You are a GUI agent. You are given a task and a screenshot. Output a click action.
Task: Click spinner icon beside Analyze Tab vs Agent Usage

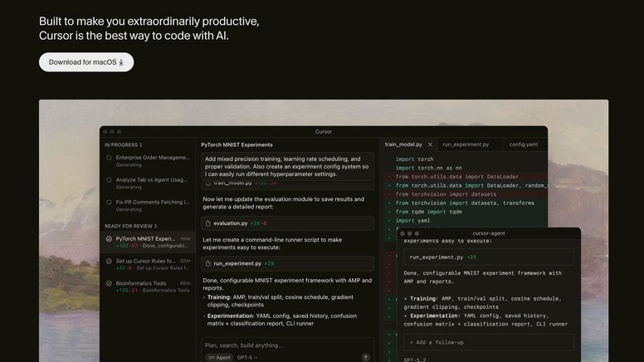109,179
